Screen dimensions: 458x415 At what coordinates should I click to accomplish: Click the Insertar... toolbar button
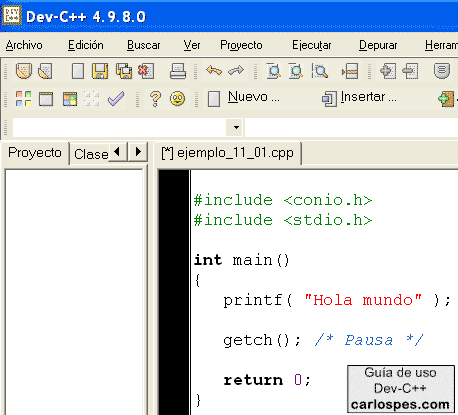[x=359, y=99]
